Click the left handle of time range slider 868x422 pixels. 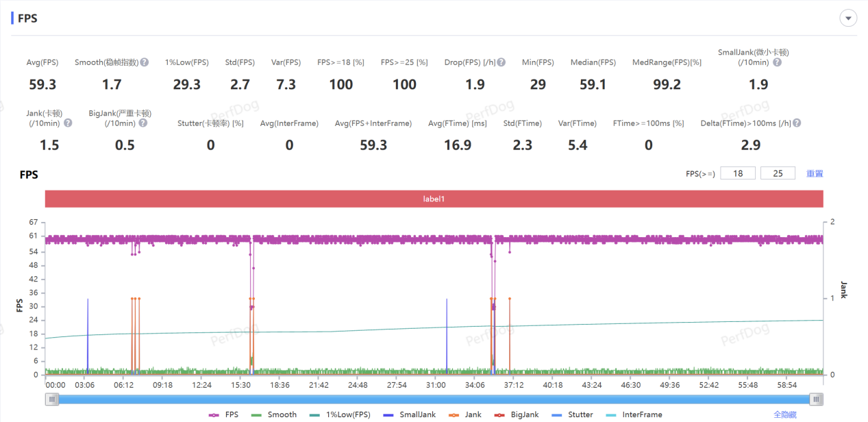coord(53,399)
